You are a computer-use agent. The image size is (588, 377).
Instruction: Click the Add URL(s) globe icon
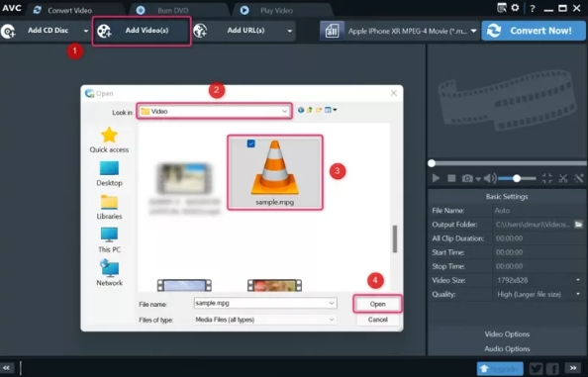(200, 31)
